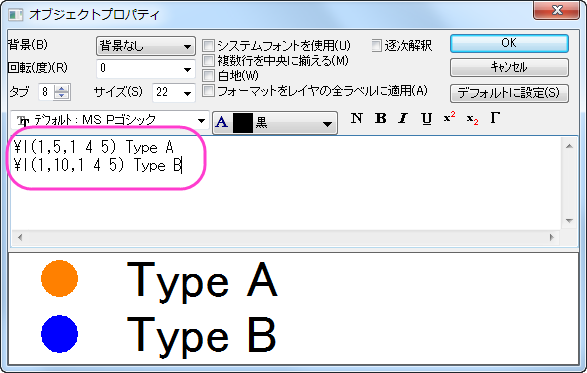This screenshot has width=587, height=373.
Task: Open the rotation angle dropdown
Action: (x=188, y=69)
